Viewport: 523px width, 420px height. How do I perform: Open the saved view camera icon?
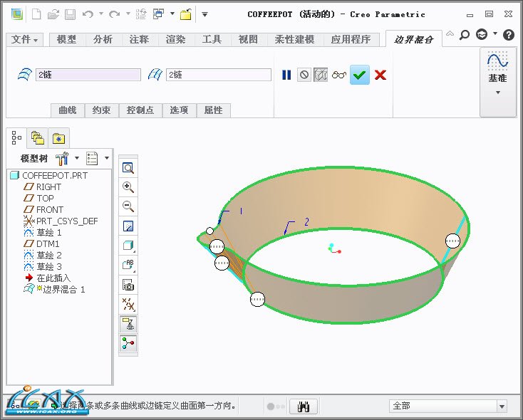(129, 285)
